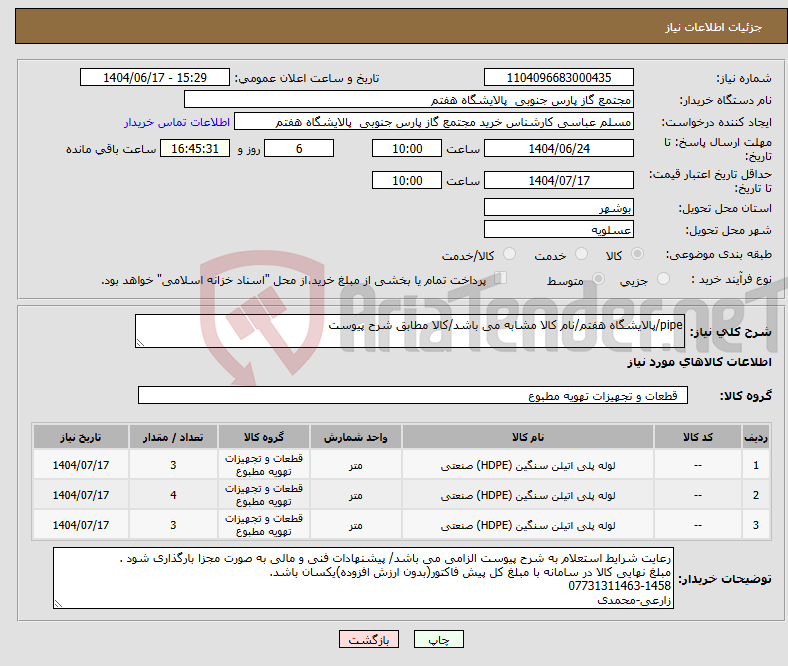
Task: Click the توضیحات خریدار notes text area
Action: coord(364,578)
